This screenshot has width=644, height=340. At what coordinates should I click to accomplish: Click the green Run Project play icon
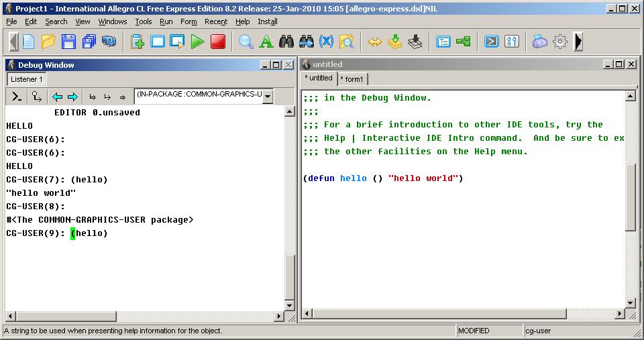point(197,42)
